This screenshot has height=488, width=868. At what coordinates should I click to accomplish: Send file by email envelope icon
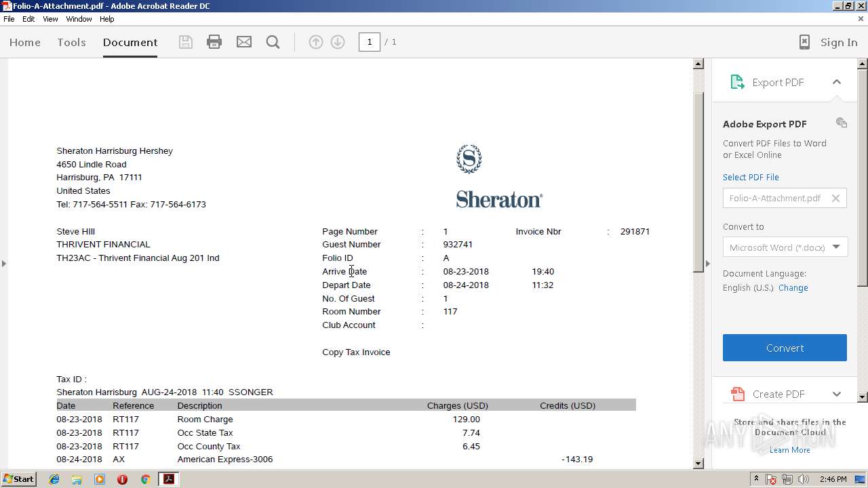(x=244, y=42)
